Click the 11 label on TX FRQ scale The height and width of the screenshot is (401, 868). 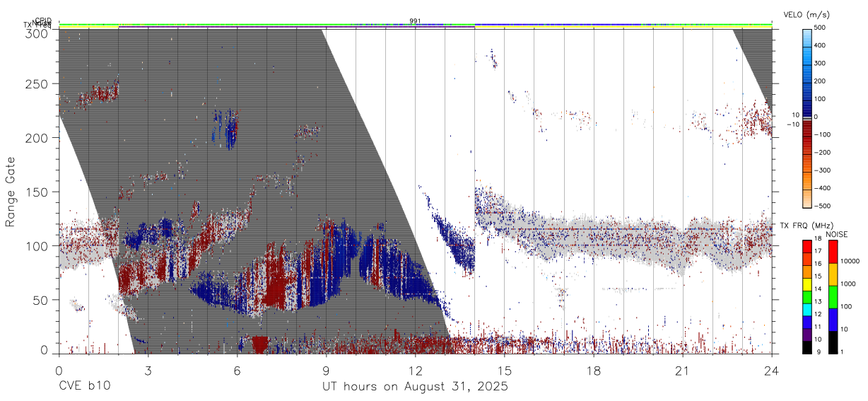coord(818,327)
